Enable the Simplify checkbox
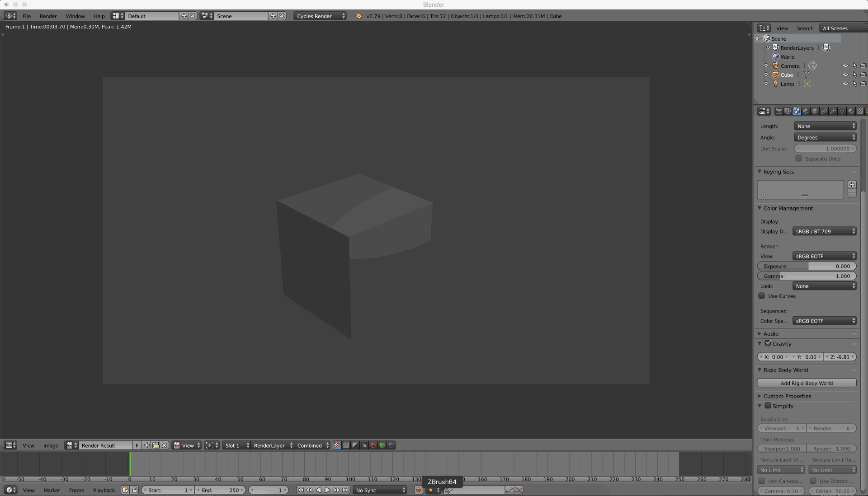 [768, 406]
